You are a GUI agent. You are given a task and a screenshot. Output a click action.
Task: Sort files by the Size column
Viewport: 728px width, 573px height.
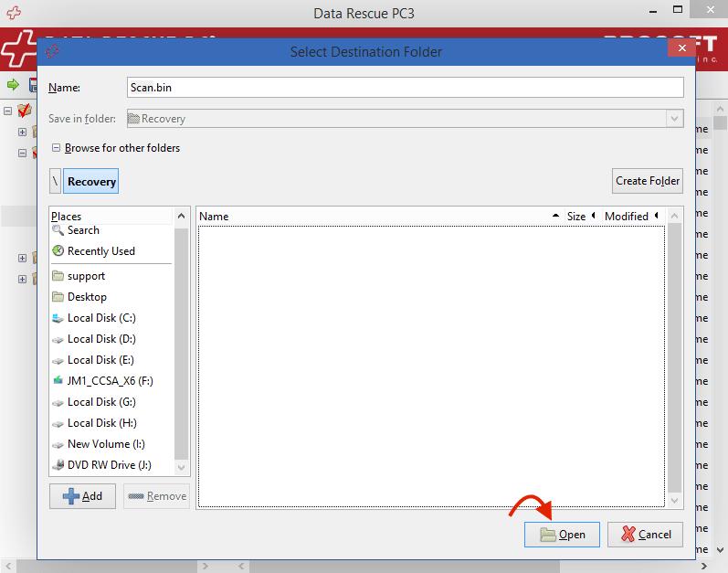582,217
